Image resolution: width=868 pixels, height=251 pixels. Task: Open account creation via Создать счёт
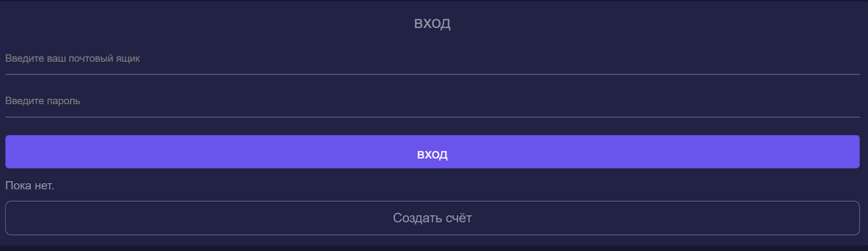tap(432, 218)
